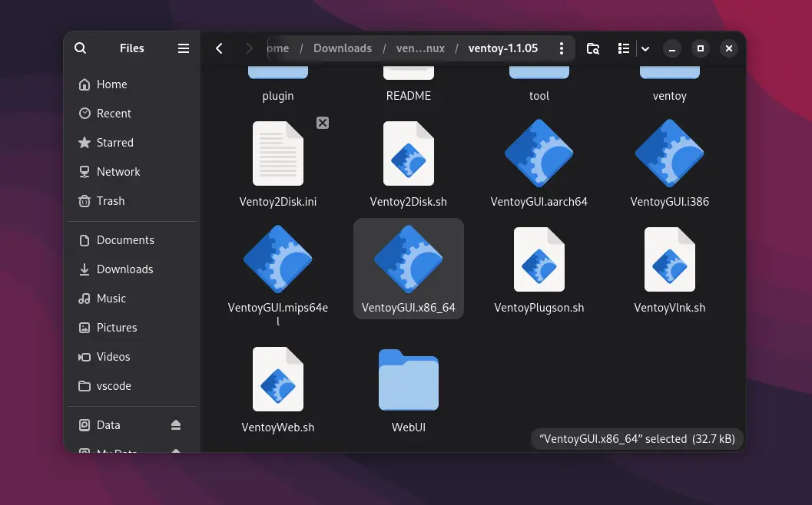The height and width of the screenshot is (505, 812).
Task: Expand view options dropdown arrow
Action: click(x=645, y=48)
